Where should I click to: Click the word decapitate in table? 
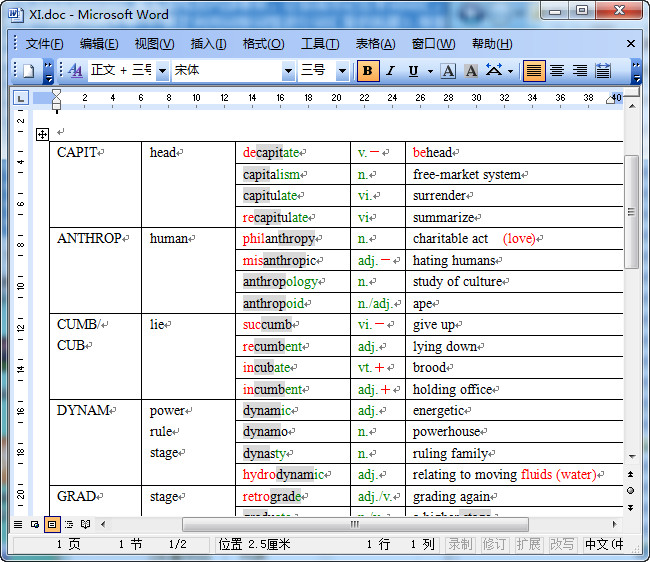pos(271,153)
